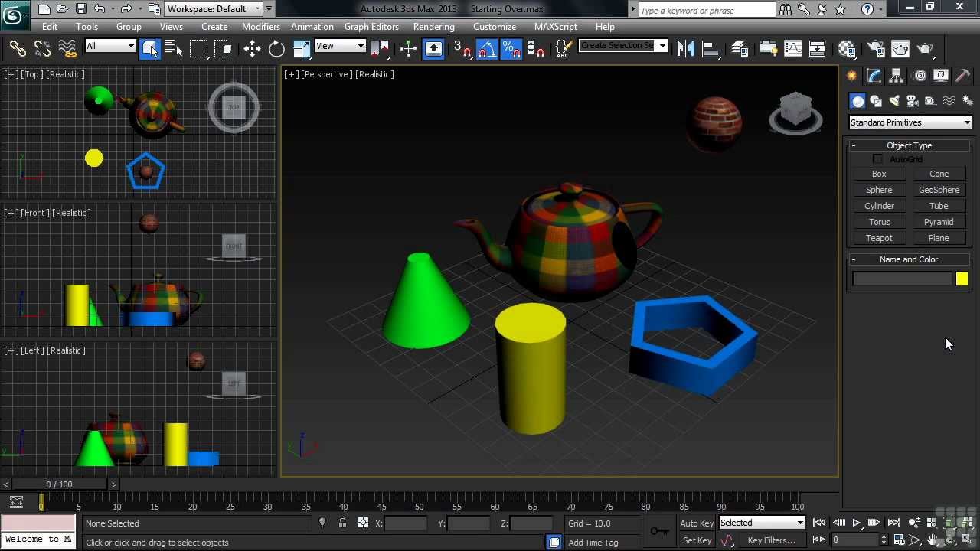Click the Play Animation button
Screen dimensions: 980x551
[x=856, y=523]
